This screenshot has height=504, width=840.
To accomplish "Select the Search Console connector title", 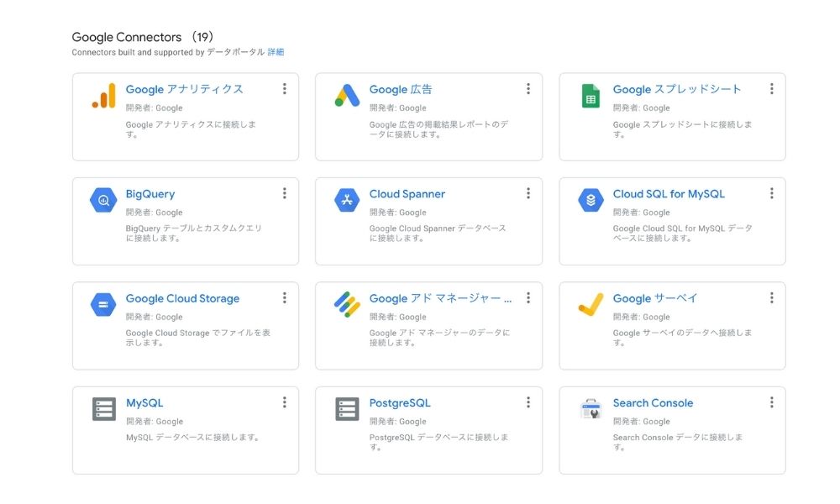I will coord(653,402).
